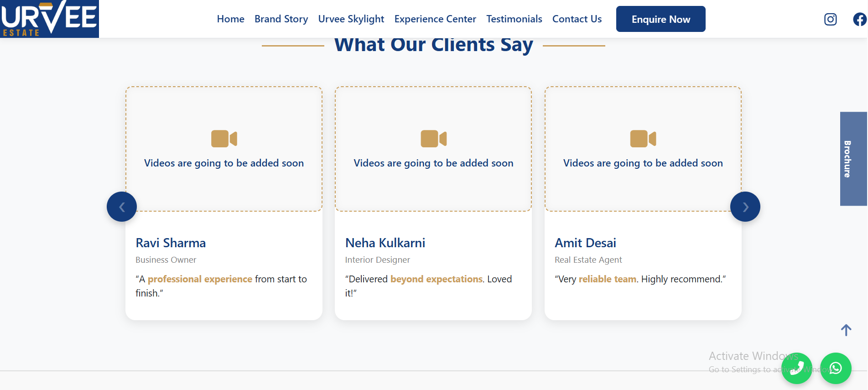The height and width of the screenshot is (390, 868).
Task: Open the Experience Center link
Action: tap(435, 19)
